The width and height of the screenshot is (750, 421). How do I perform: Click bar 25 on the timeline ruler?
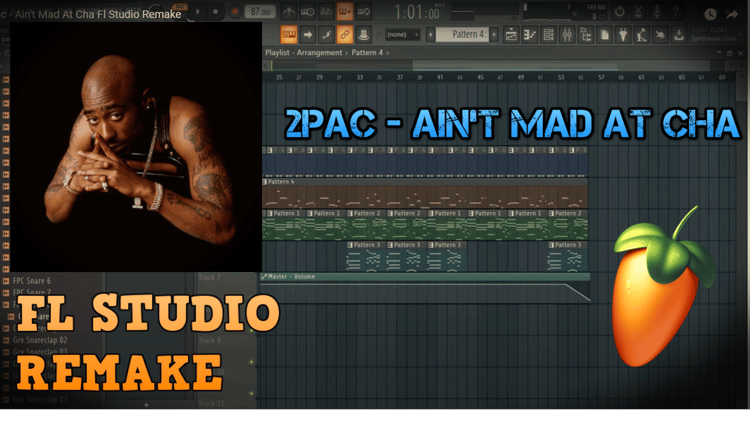[279, 77]
